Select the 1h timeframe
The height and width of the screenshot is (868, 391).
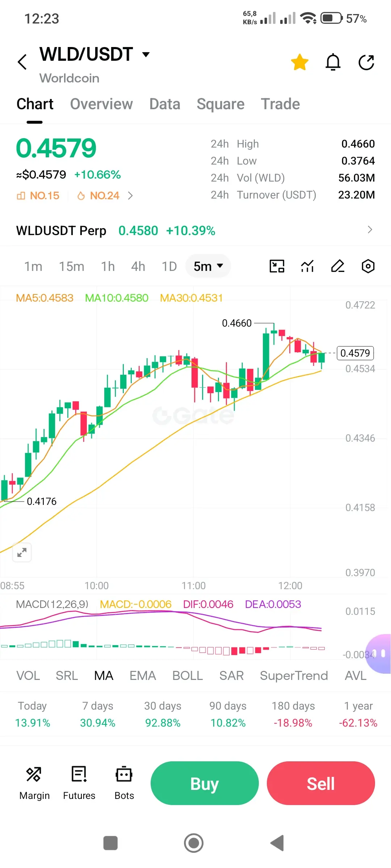(108, 267)
